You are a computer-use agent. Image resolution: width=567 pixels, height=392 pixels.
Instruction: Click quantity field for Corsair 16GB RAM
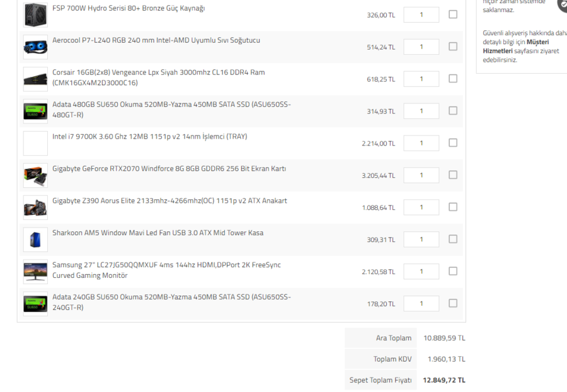pos(421,79)
